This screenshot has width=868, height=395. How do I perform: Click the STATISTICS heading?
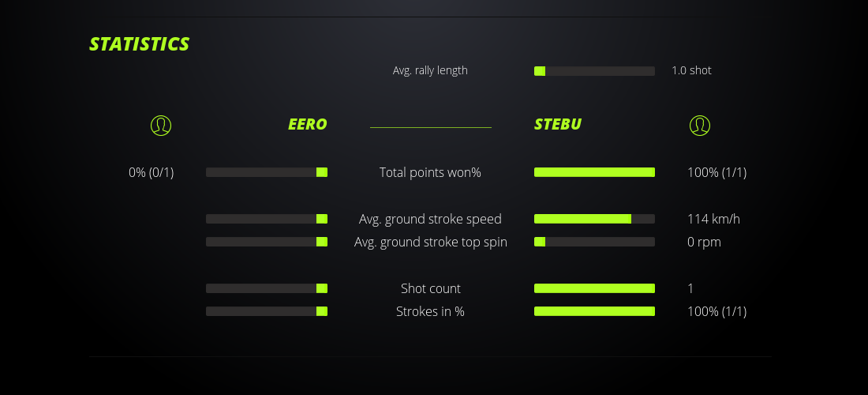[140, 44]
